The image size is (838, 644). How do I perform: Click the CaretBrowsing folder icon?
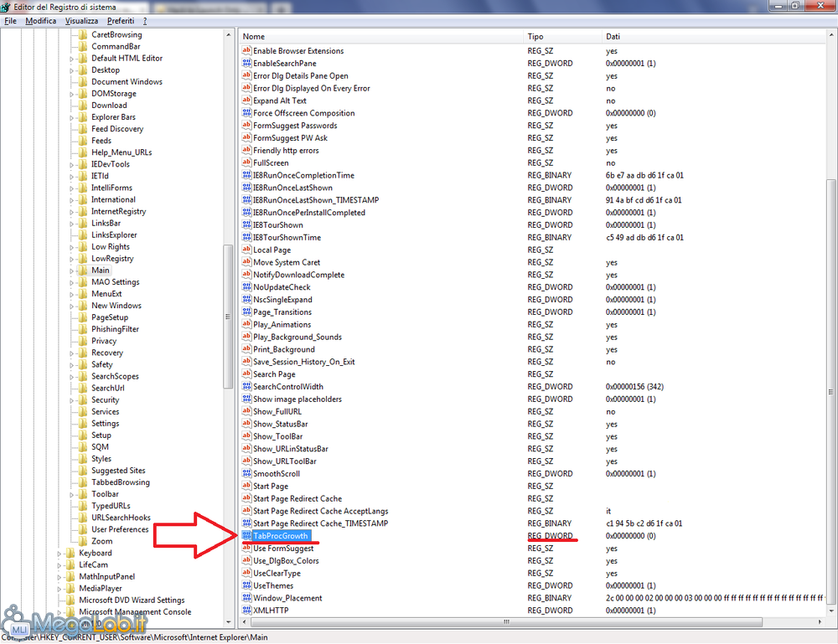pyautogui.click(x=82, y=34)
